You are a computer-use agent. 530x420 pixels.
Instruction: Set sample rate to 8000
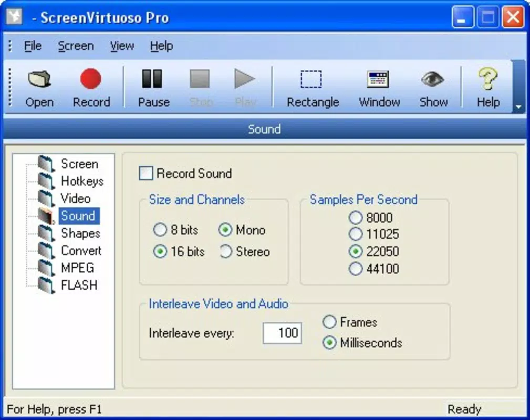356,217
